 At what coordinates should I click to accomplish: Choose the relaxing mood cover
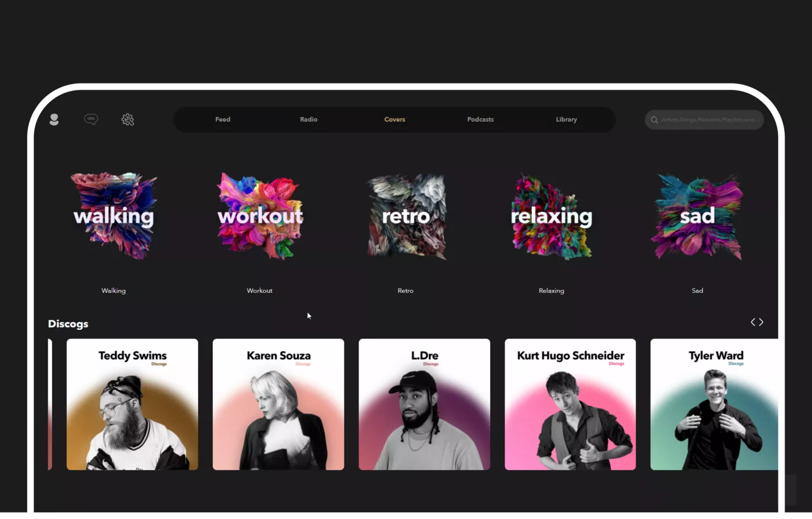(x=552, y=216)
